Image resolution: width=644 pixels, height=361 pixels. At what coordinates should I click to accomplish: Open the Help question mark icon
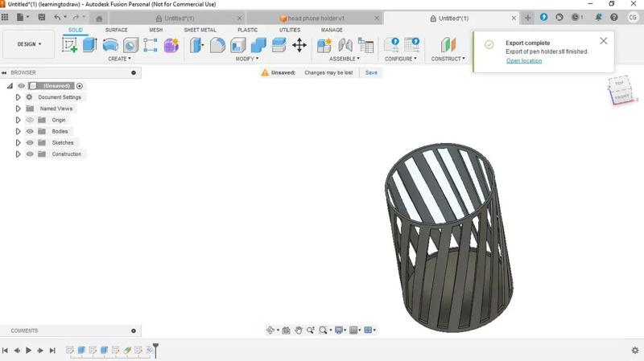tap(614, 17)
